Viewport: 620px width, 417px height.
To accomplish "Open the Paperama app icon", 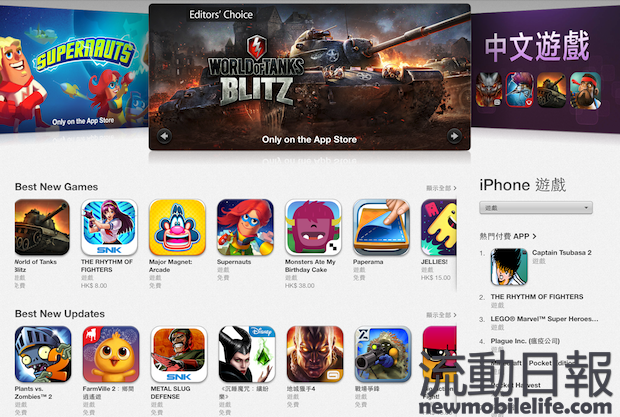I will pos(381,227).
